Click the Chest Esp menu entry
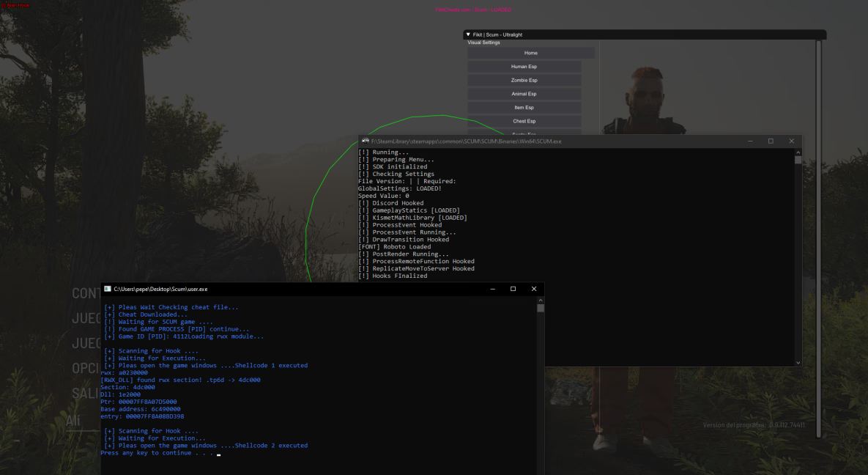 click(524, 121)
